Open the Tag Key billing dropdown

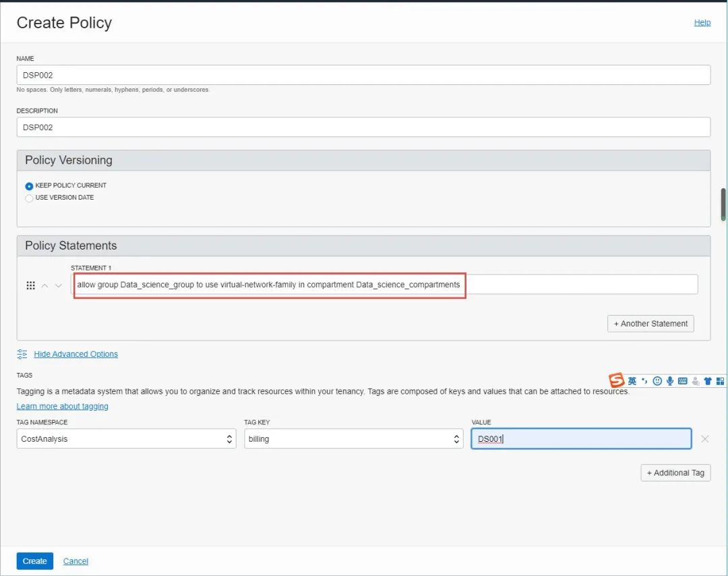(353, 439)
